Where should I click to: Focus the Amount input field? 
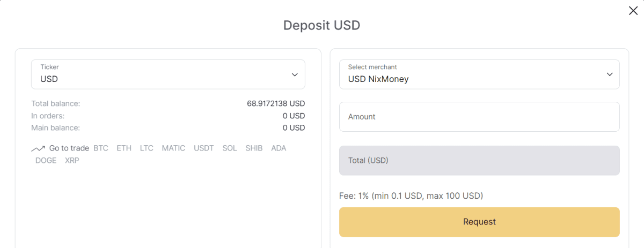[x=479, y=117]
